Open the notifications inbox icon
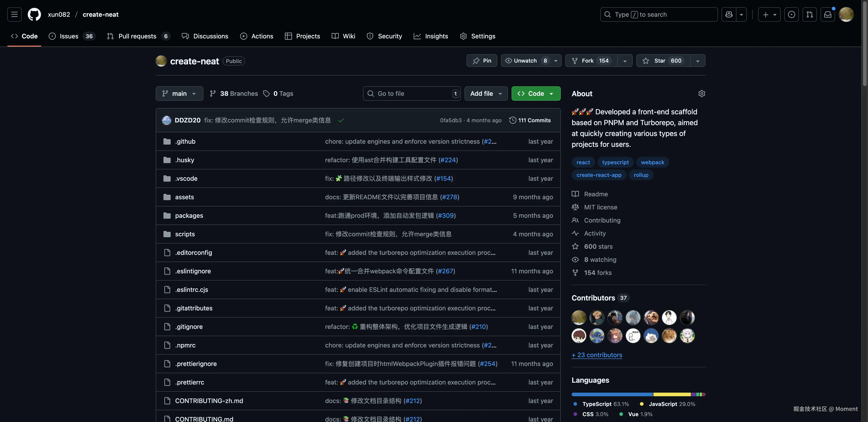 tap(828, 14)
